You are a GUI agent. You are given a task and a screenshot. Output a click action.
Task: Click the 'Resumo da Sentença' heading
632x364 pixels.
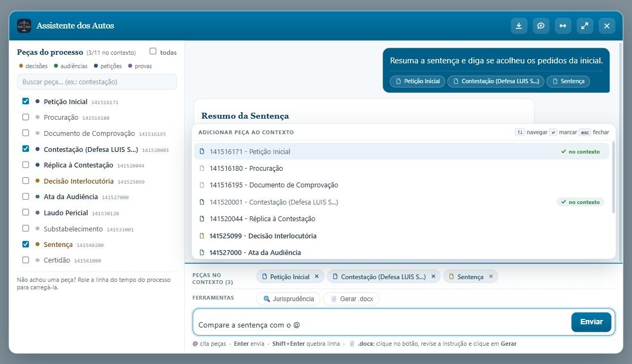(245, 116)
